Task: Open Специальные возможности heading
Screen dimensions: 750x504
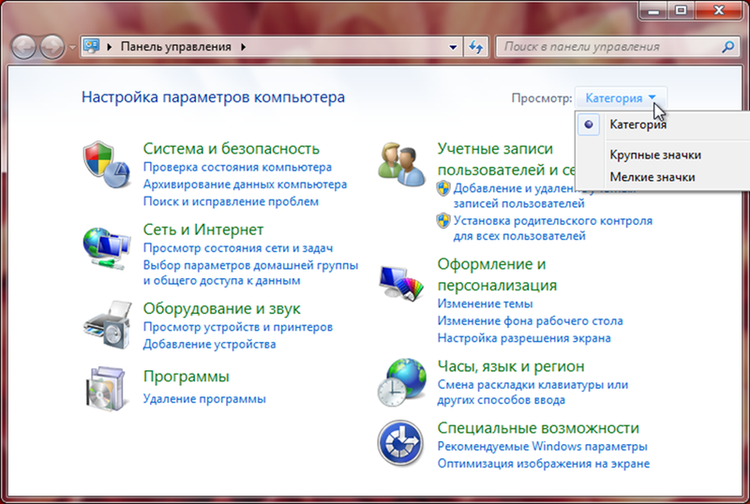Action: 538,428
